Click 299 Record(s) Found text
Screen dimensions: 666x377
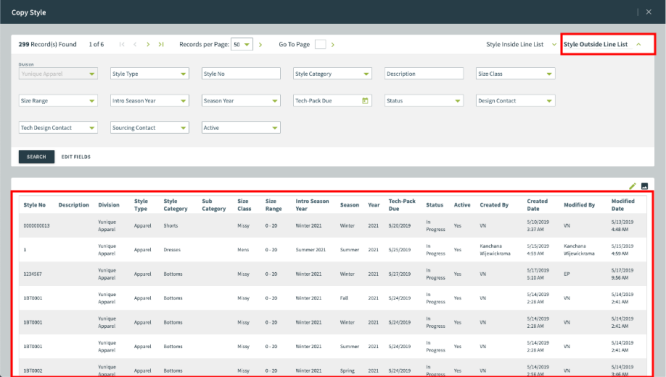48,44
